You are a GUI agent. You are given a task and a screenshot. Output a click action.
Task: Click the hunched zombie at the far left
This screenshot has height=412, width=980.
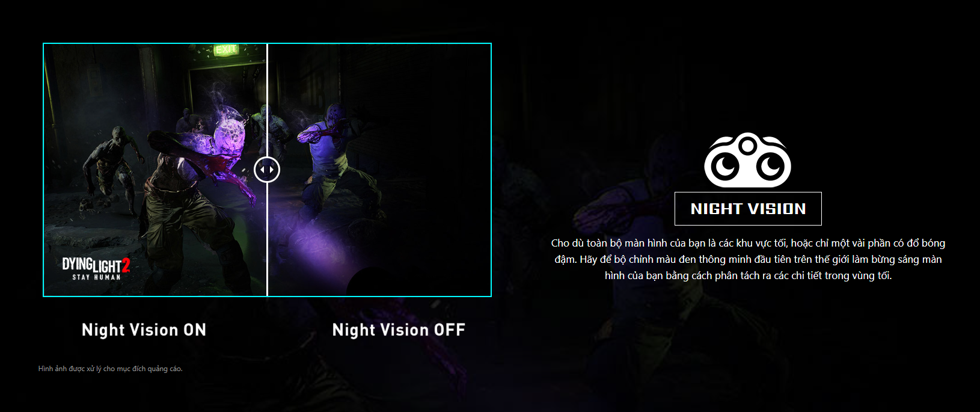114,162
